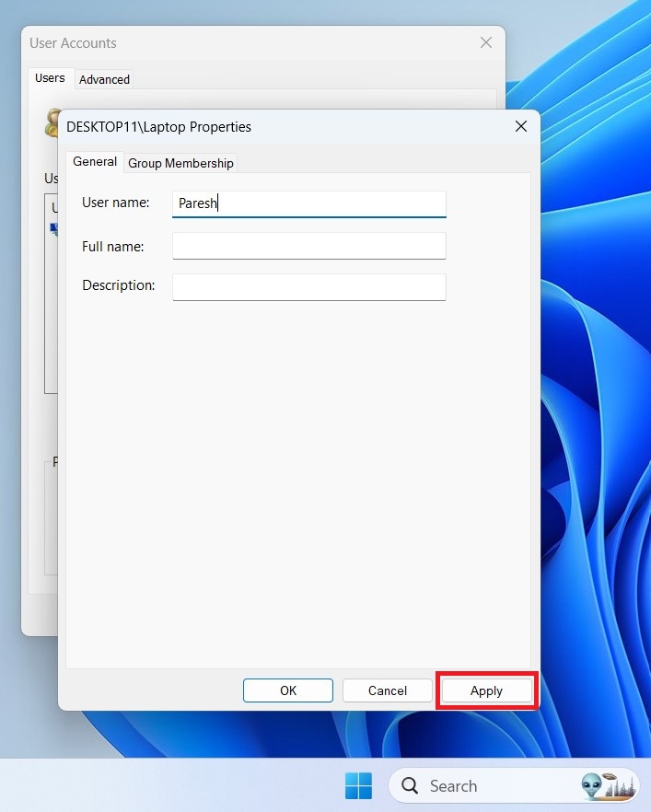Open the Windows Start menu
651x812 pixels.
(358, 786)
